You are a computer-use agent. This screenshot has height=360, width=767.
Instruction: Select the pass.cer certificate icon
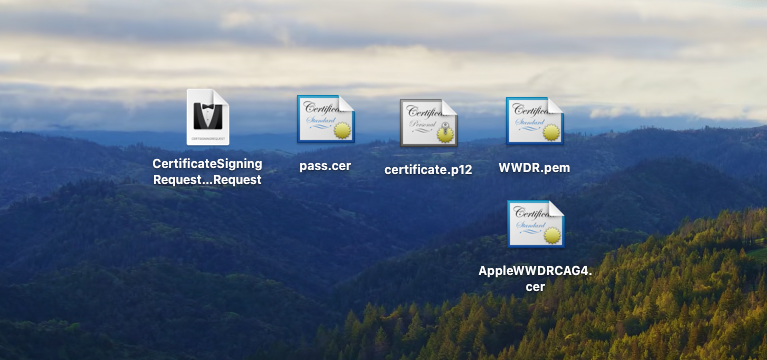tap(325, 119)
